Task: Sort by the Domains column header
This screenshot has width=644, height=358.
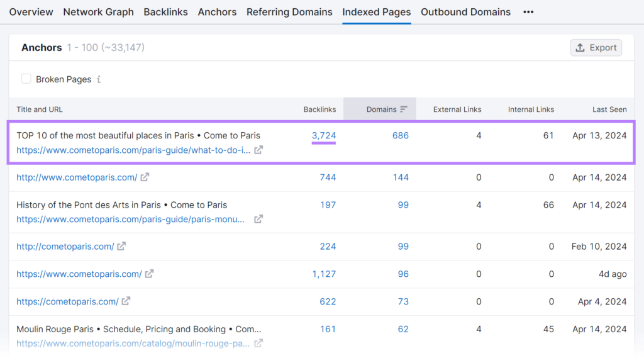Action: [x=381, y=109]
